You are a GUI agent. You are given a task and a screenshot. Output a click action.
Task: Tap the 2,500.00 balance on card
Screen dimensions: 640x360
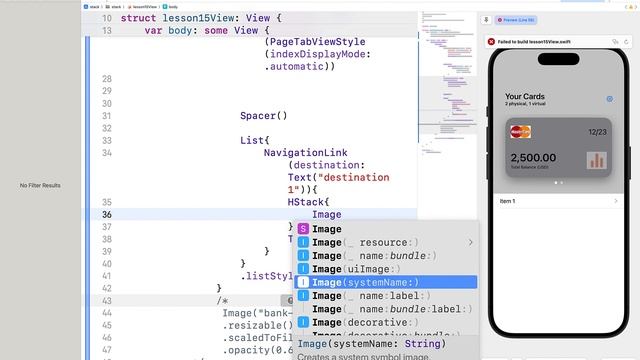tap(533, 158)
